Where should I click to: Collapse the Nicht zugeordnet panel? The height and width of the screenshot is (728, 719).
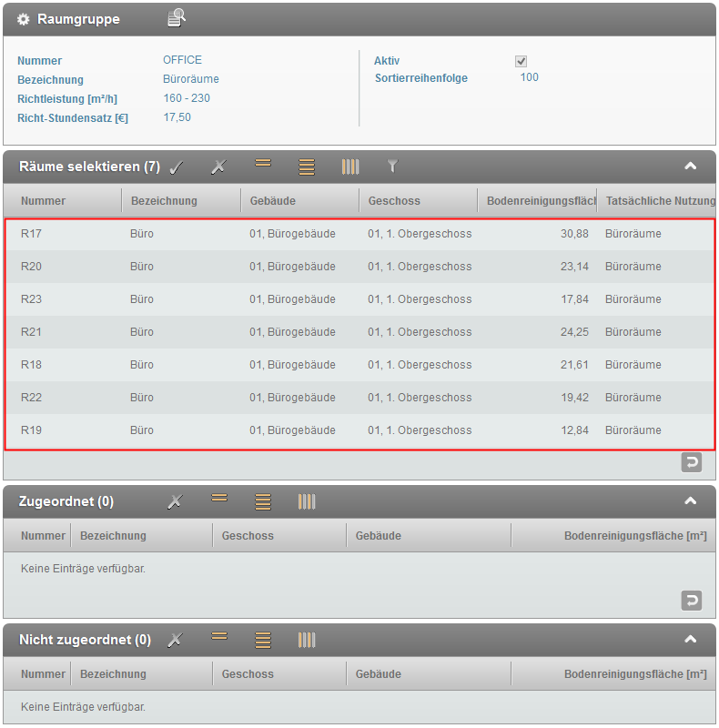pyautogui.click(x=690, y=640)
